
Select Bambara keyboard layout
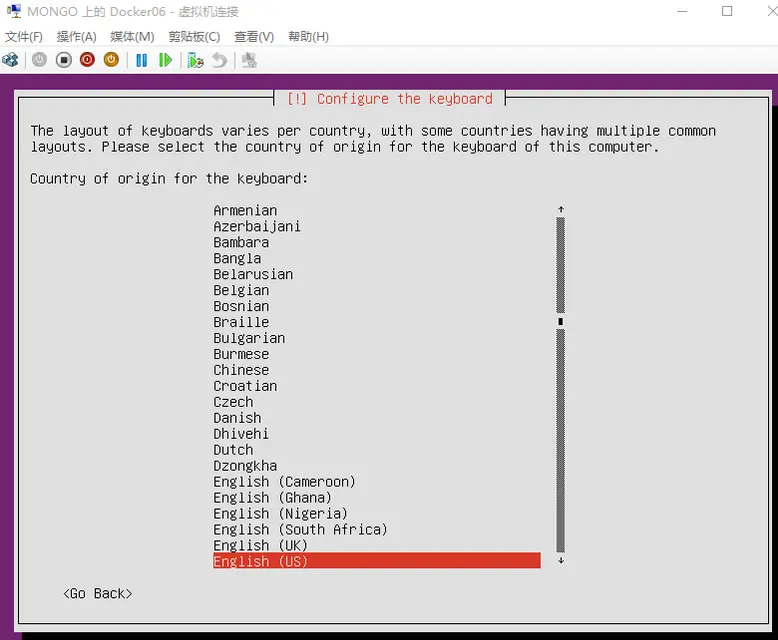coord(241,242)
